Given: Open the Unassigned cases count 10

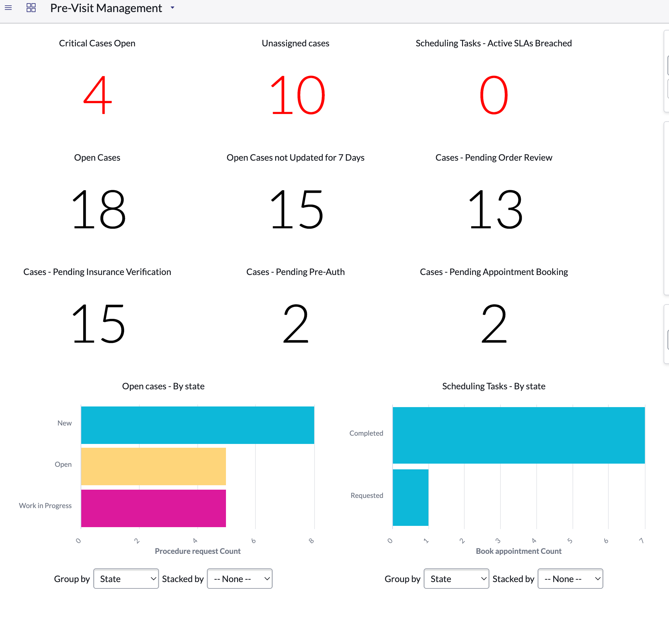Looking at the screenshot, I should [297, 95].
